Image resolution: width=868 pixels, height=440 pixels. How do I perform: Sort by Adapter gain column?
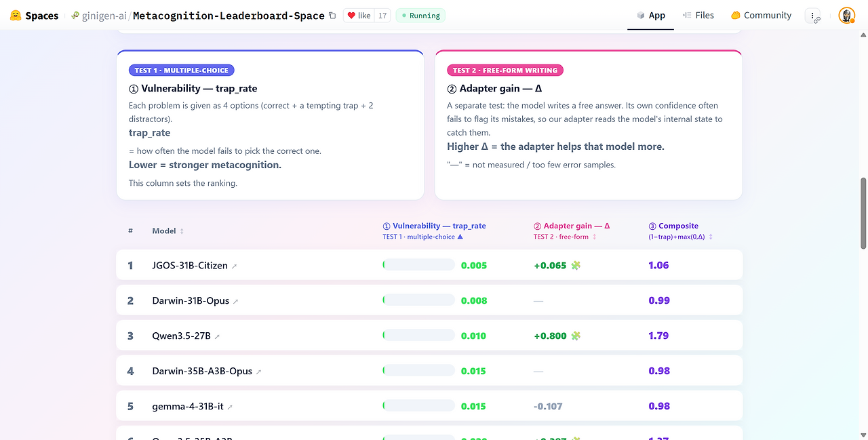coord(572,231)
